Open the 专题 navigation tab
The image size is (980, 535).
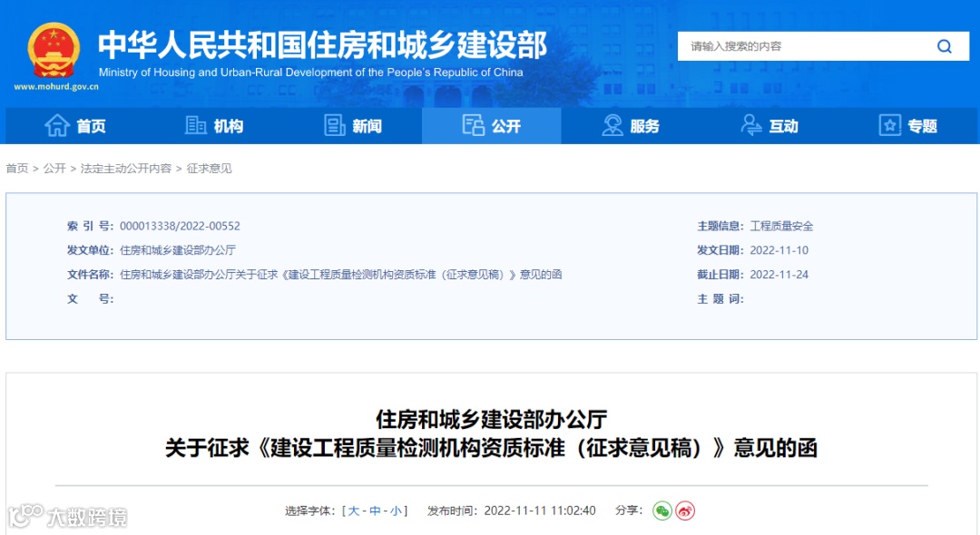pos(907,125)
